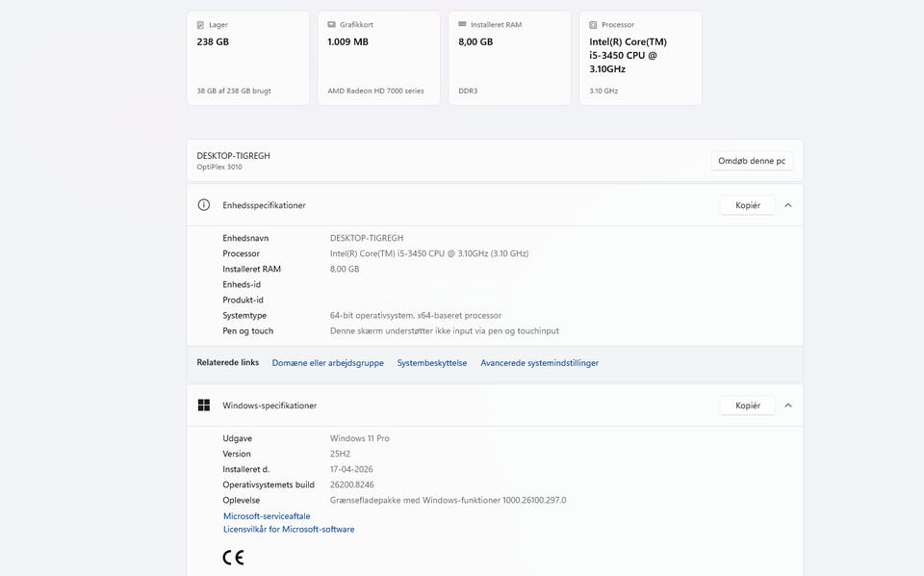This screenshot has height=576, width=924.
Task: Open Avancerede systemindstillinger link
Action: [x=539, y=363]
